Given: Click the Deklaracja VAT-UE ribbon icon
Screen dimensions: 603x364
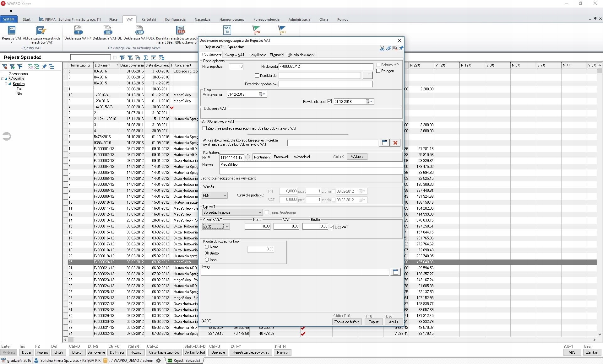Looking at the screenshot, I should (x=107, y=30).
